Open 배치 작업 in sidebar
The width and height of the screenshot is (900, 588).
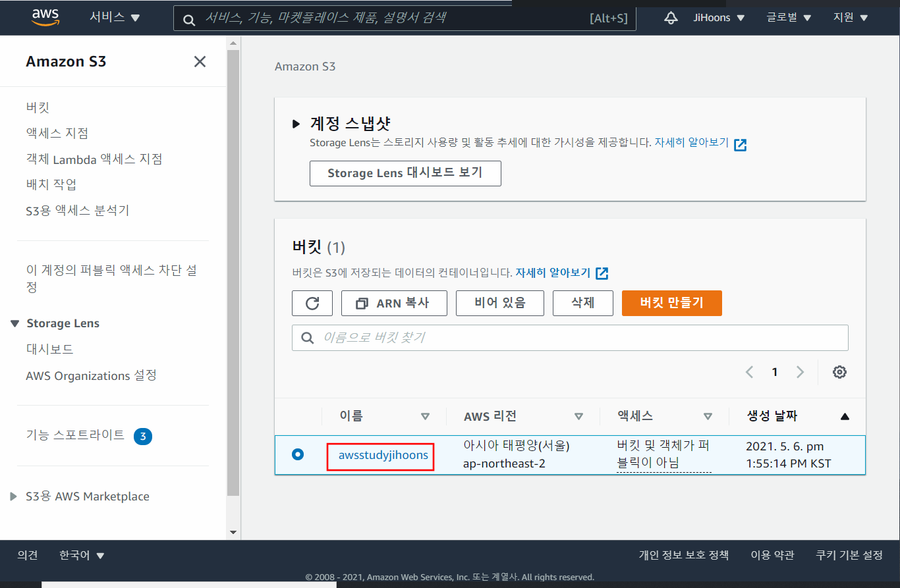pyautogui.click(x=51, y=184)
